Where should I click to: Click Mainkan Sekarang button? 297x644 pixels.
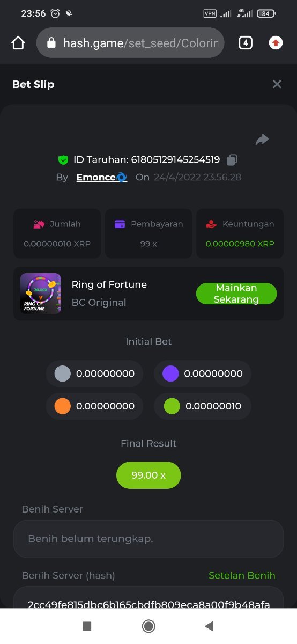pos(236,294)
